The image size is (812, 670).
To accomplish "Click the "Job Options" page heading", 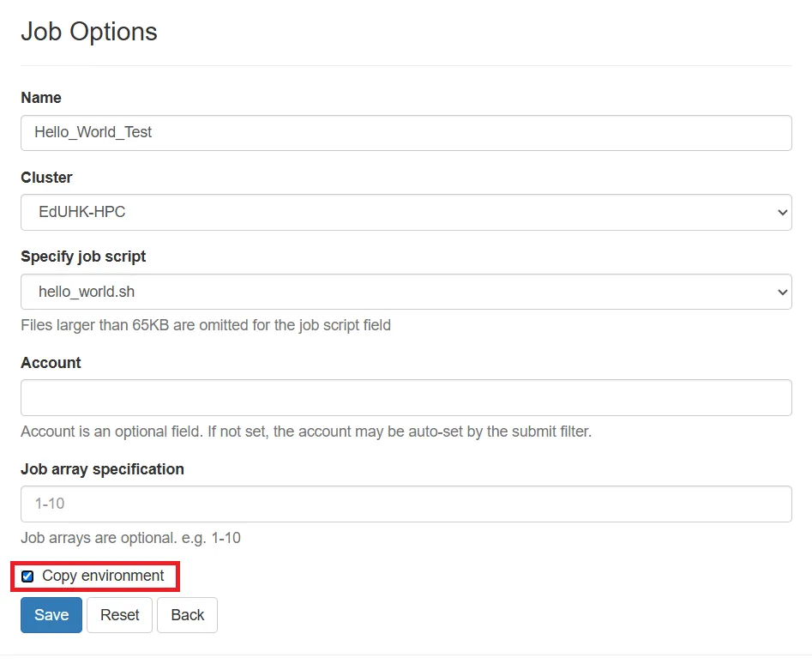I will (x=89, y=32).
